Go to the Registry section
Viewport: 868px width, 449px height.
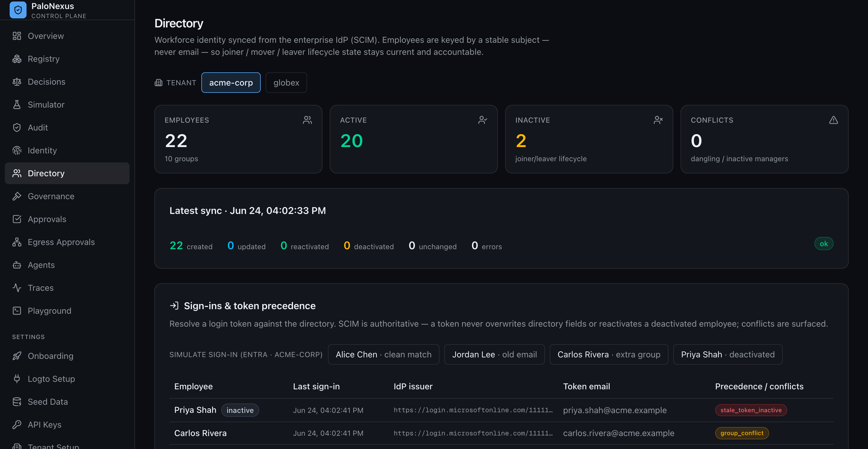67,59
